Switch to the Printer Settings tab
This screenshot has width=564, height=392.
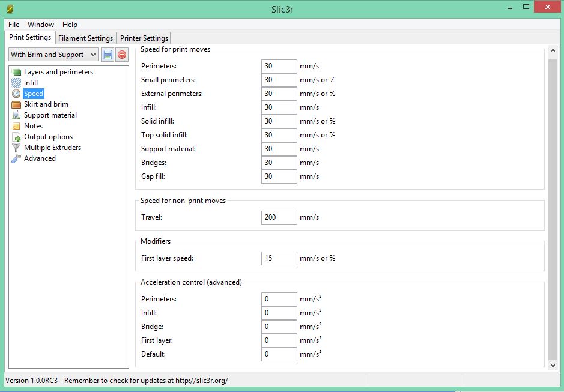[144, 38]
